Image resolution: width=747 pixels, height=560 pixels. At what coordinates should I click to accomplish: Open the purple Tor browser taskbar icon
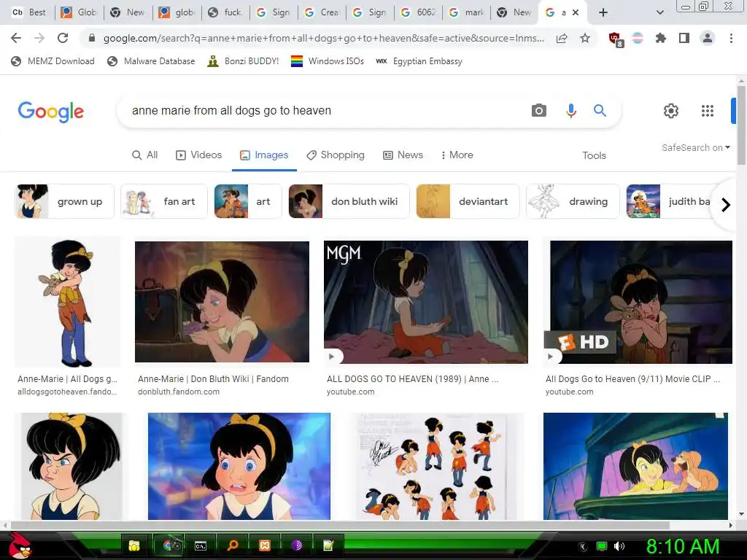(x=296, y=545)
